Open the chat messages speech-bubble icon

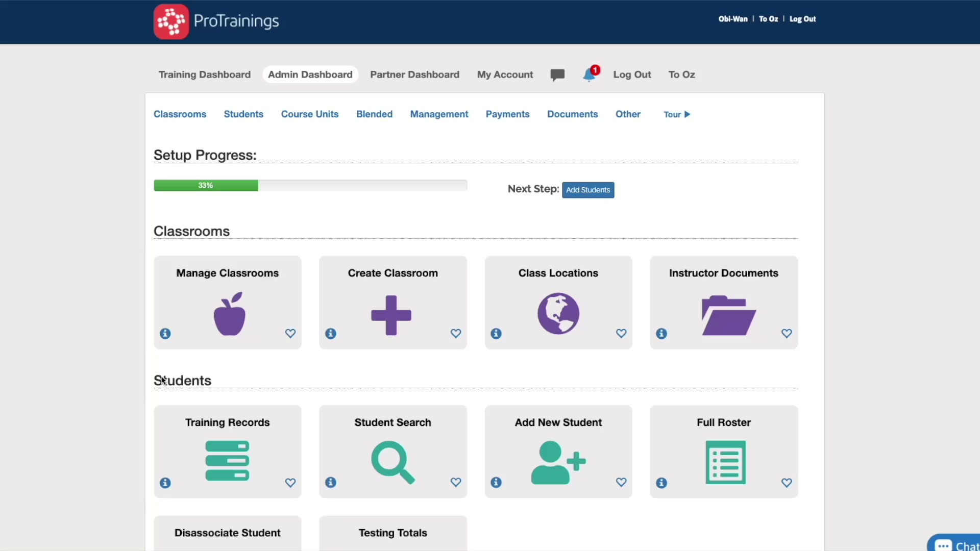(557, 75)
